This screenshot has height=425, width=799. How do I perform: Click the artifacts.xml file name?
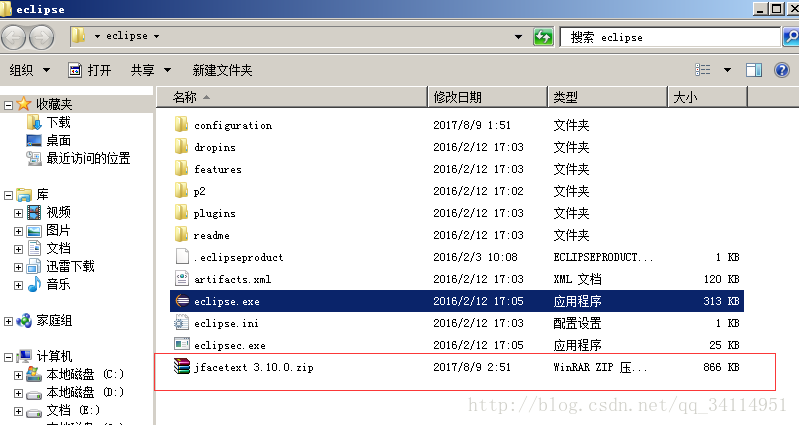tap(232, 279)
